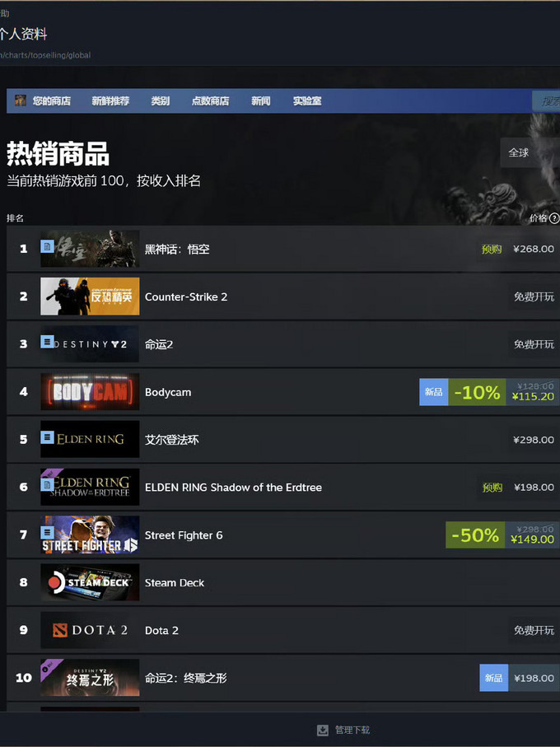
Task: Open the 实验室 labs tab
Action: [307, 101]
